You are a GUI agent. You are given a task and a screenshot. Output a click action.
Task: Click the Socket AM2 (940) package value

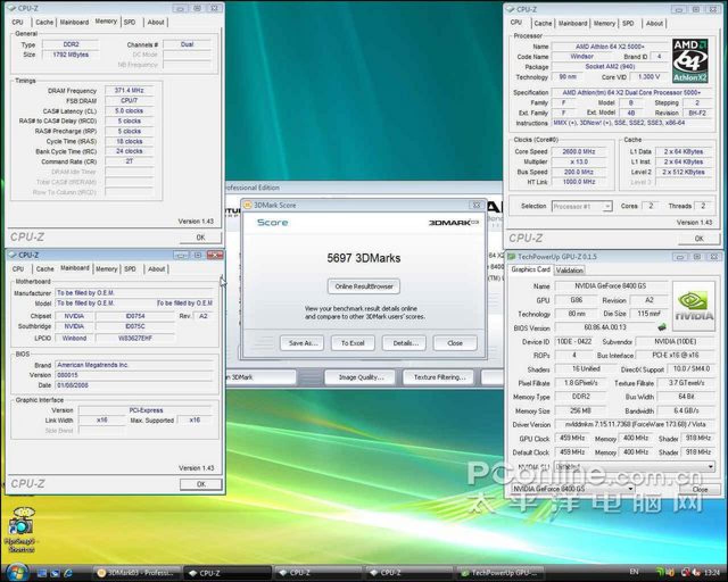(x=610, y=67)
